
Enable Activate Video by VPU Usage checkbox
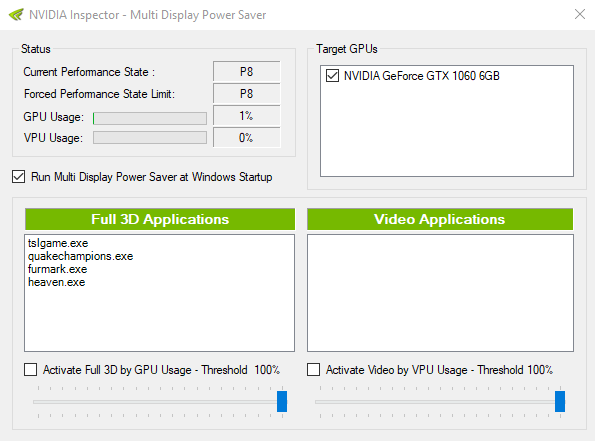tap(313, 370)
